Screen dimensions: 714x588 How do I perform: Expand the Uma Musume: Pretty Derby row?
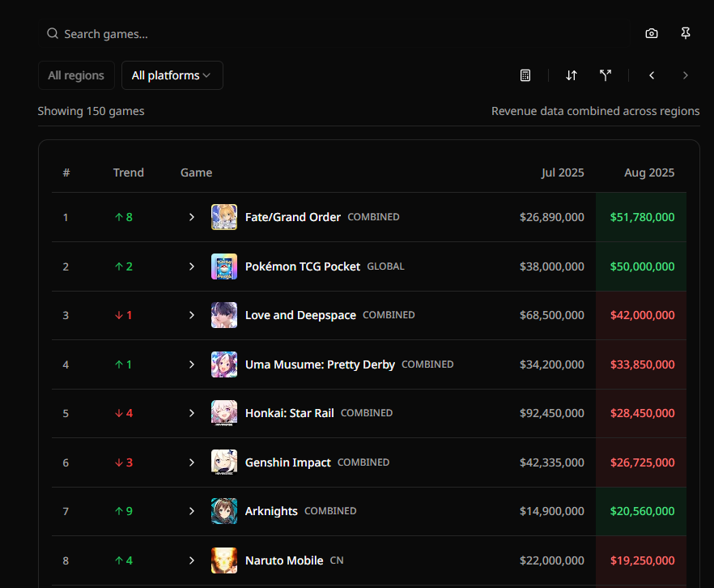point(192,364)
